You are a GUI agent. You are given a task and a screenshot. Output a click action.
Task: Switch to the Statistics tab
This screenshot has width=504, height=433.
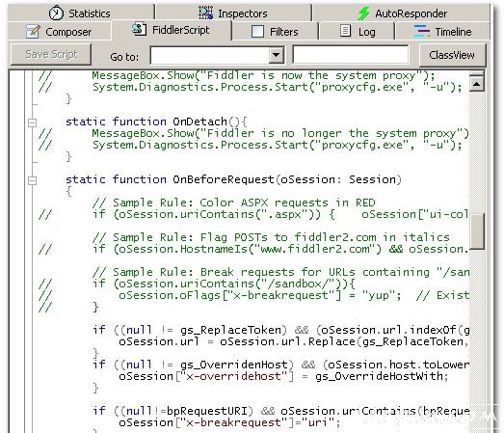(80, 14)
